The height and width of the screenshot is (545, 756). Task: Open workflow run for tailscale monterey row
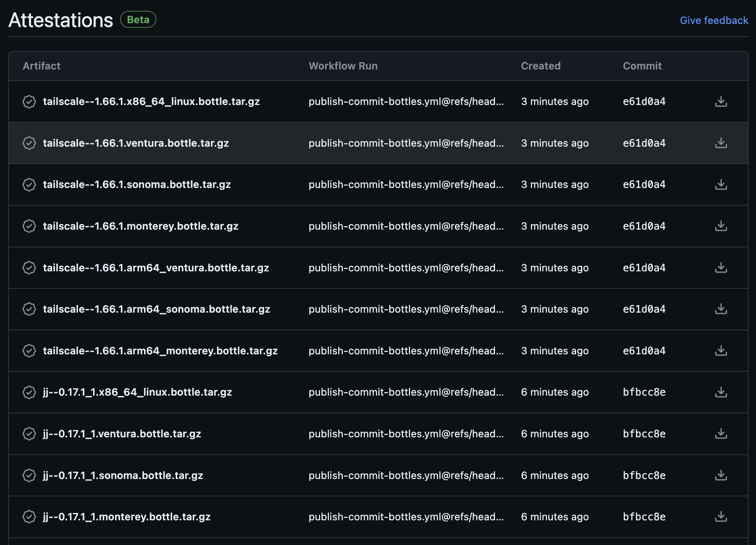[x=406, y=226]
